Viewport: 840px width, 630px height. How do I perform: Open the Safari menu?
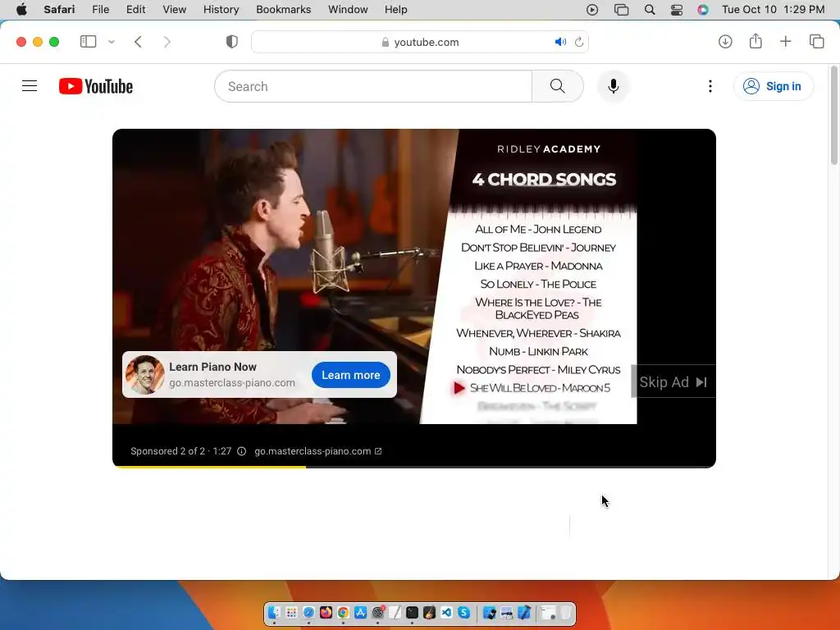coord(59,9)
